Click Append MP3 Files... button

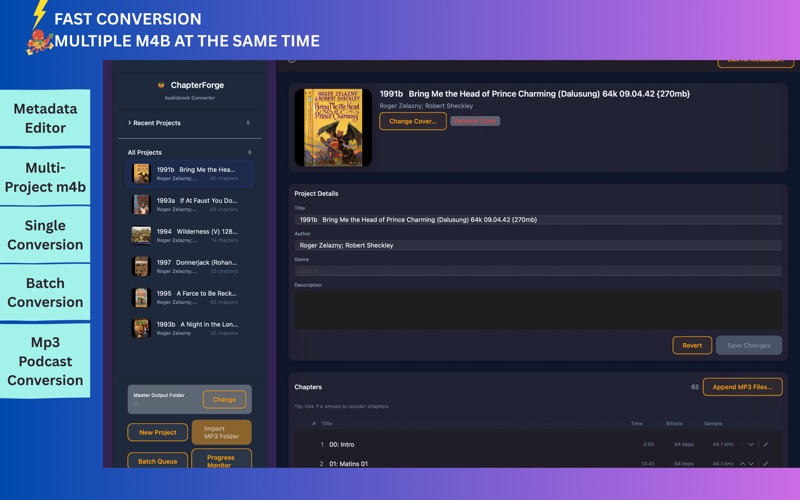(742, 387)
